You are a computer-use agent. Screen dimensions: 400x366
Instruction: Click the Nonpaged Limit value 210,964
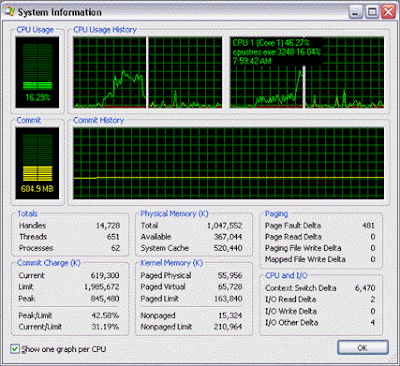pos(228,327)
